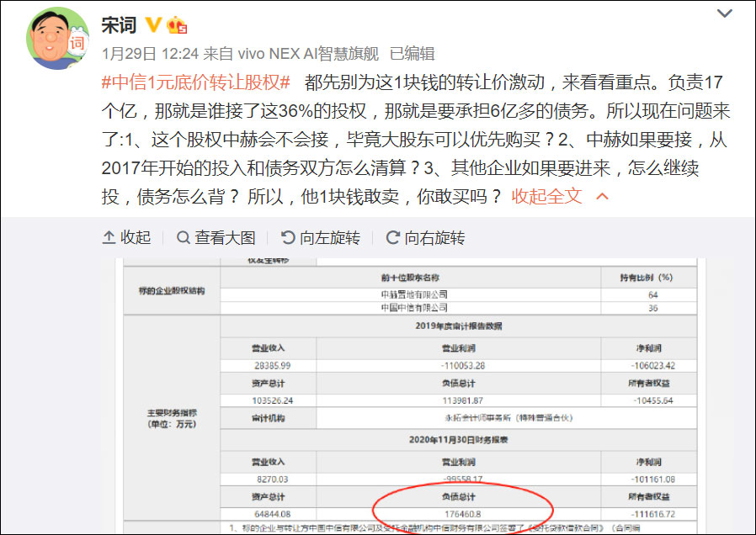Click the 标的企业股权结构 row label
Screen dimensions: 756x535
(x=172, y=291)
